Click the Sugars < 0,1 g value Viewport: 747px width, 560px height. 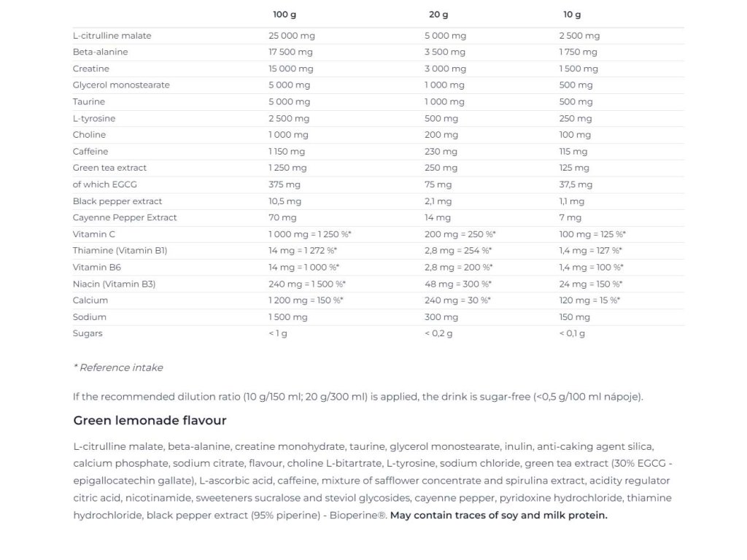[572, 334]
